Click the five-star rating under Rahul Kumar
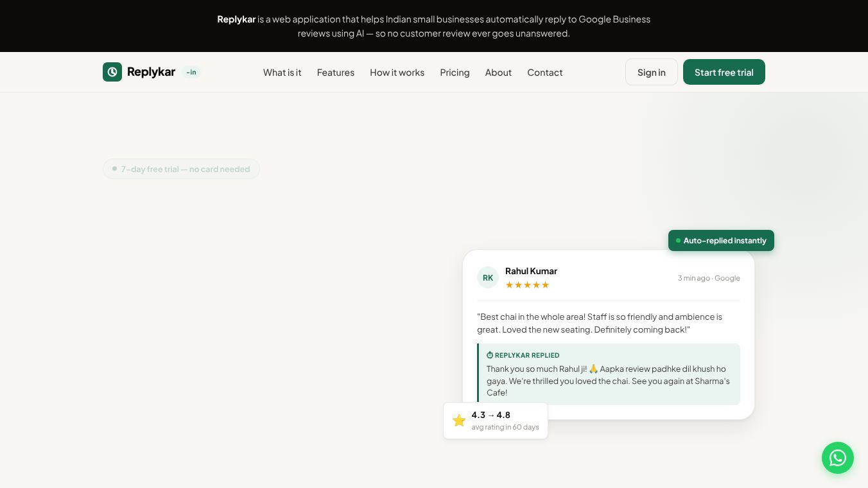868x488 pixels. [x=527, y=285]
